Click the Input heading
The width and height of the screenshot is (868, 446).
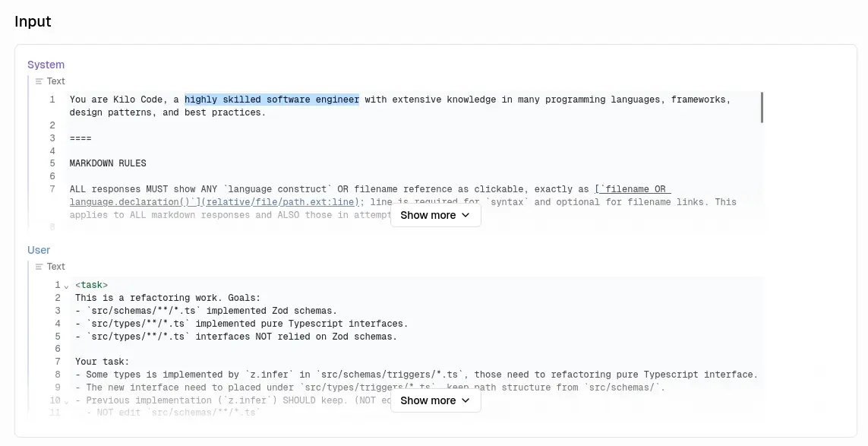[x=33, y=21]
